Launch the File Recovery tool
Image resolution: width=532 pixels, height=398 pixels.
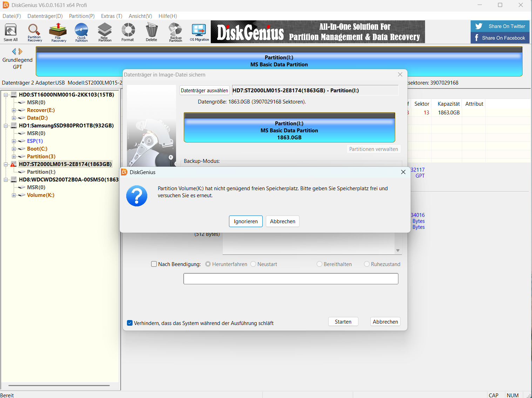click(x=59, y=32)
